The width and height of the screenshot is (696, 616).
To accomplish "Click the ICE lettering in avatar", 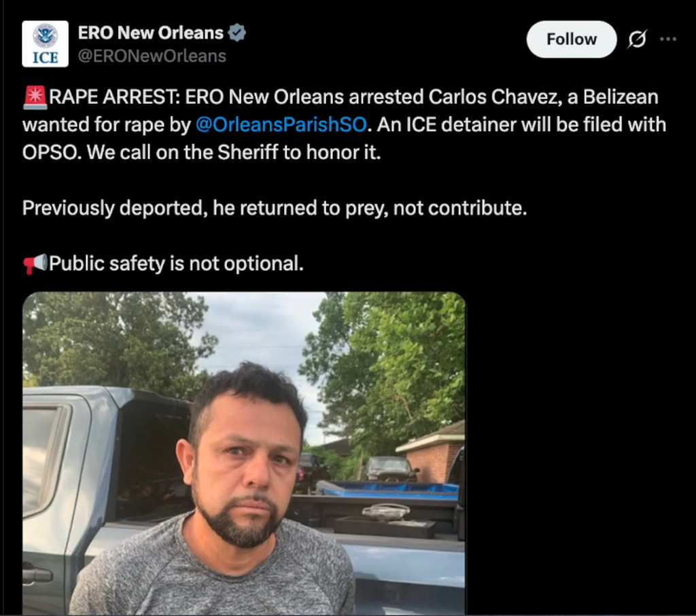I will click(x=46, y=58).
